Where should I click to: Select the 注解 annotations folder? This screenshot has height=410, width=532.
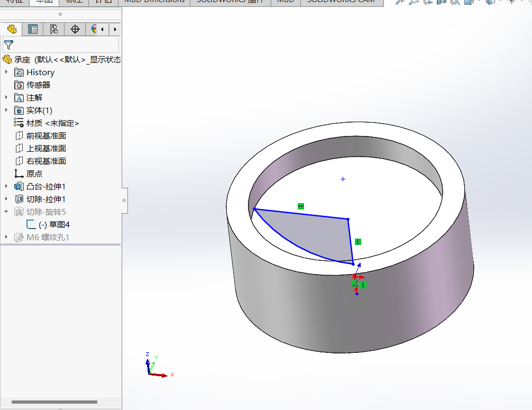[28, 98]
